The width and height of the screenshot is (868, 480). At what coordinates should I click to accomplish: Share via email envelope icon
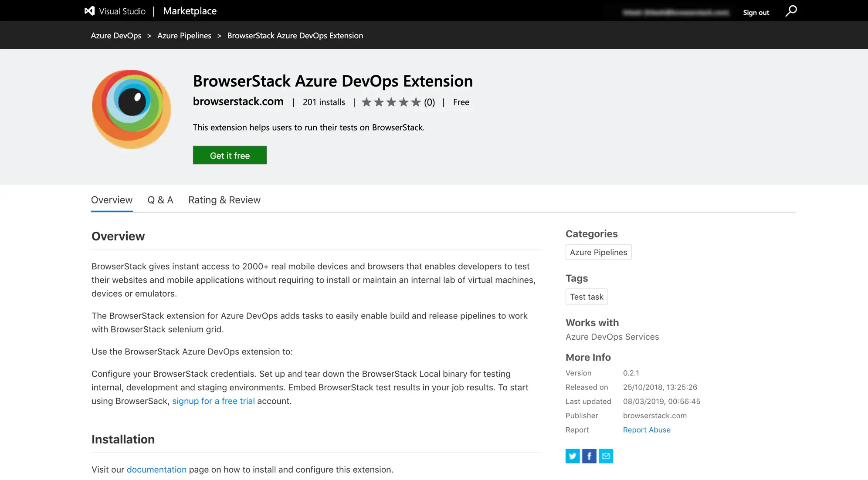[606, 456]
